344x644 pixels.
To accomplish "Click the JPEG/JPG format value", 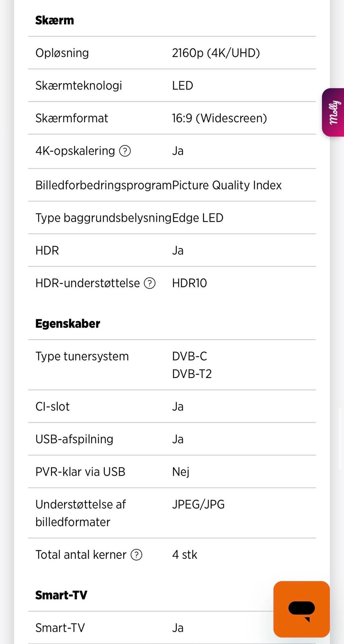I will (x=198, y=504).
